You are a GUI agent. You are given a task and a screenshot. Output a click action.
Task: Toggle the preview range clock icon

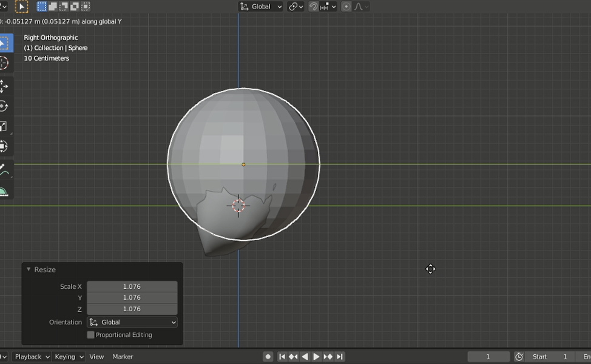point(519,357)
